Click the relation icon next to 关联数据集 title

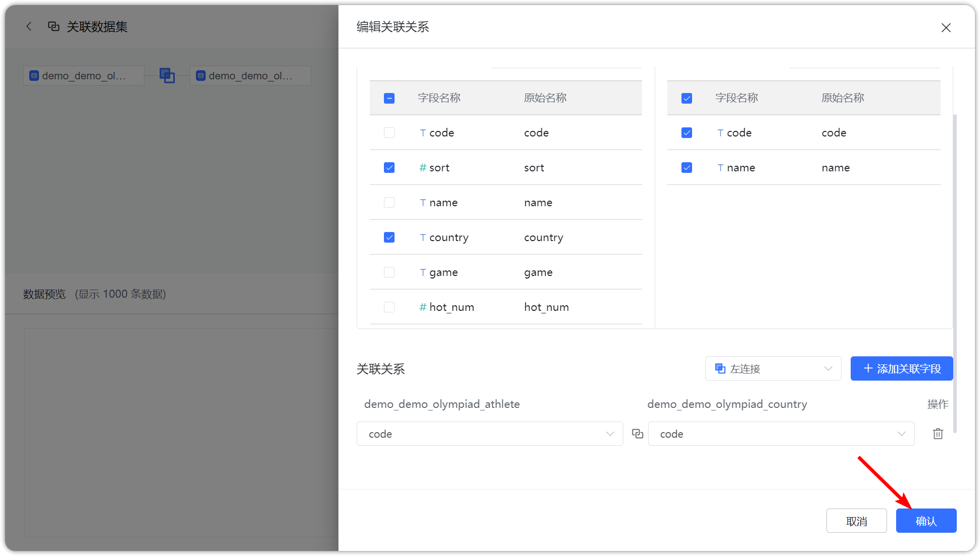[54, 26]
